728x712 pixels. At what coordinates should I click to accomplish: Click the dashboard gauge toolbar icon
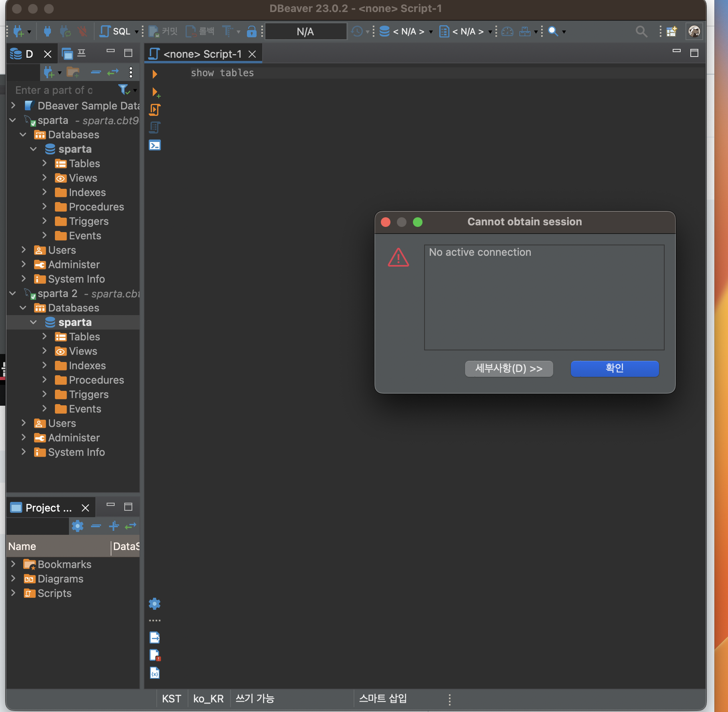click(x=508, y=31)
